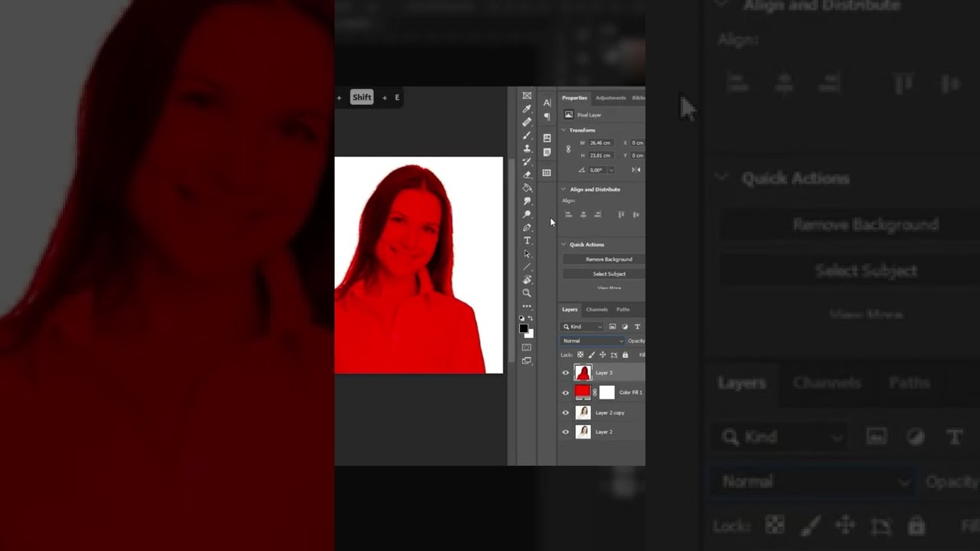Select the Clone Stamp tool

coord(527,148)
